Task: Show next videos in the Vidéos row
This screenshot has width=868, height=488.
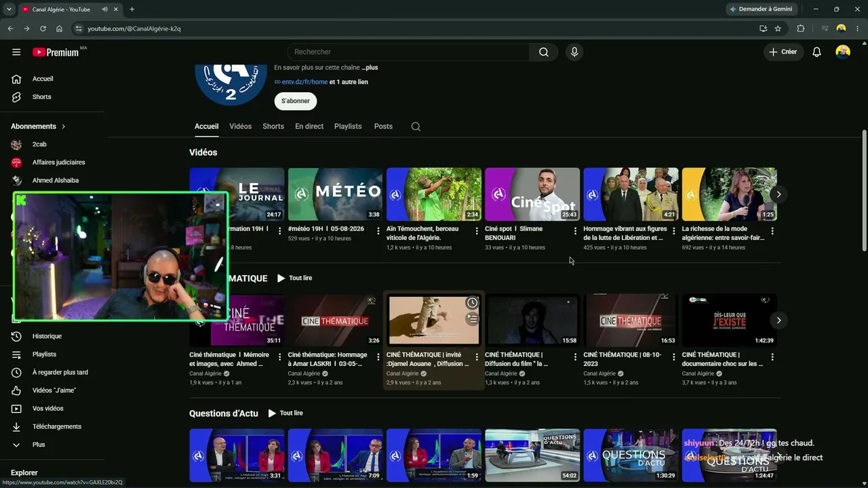Action: point(778,195)
